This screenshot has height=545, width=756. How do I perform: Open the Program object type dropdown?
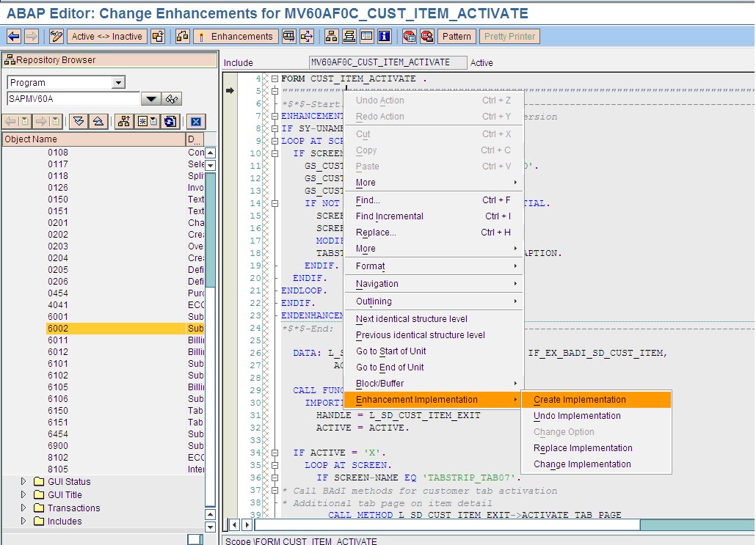(x=117, y=82)
